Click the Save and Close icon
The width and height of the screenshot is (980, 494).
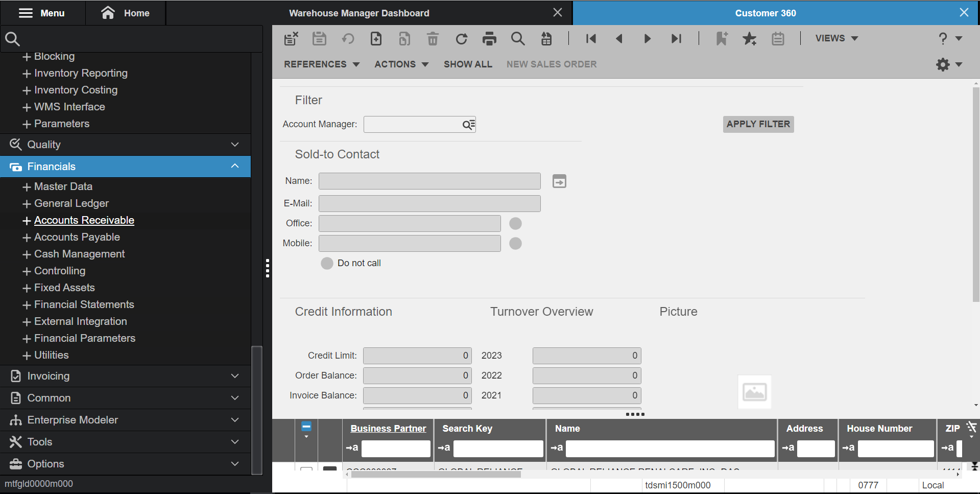pos(291,38)
